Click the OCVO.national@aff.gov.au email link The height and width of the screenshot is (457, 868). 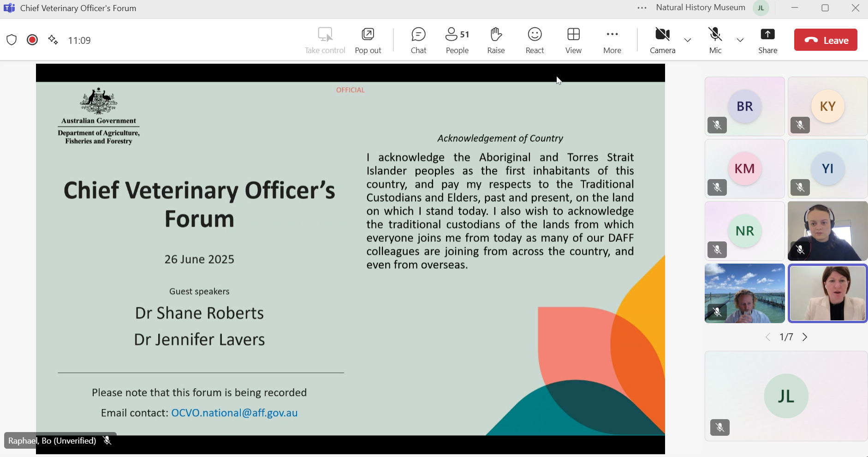(234, 413)
